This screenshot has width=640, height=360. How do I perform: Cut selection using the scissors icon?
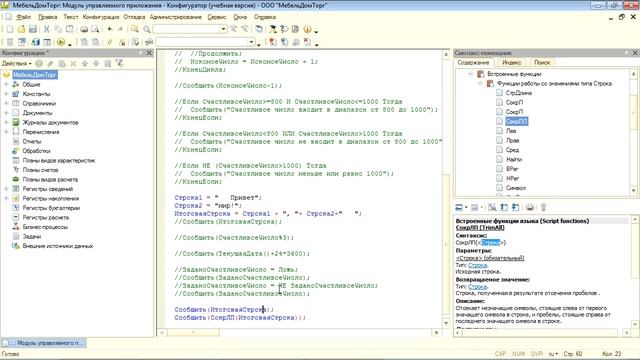(47, 29)
